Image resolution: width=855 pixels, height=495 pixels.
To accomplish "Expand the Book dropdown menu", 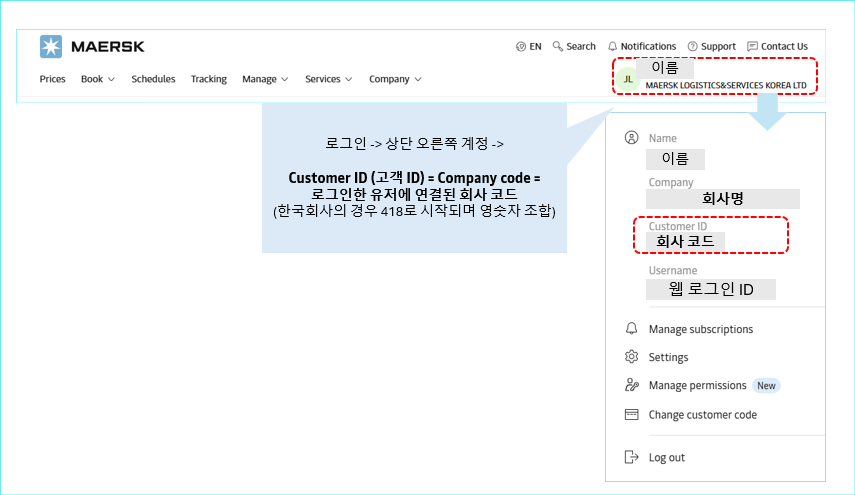I will tap(98, 79).
